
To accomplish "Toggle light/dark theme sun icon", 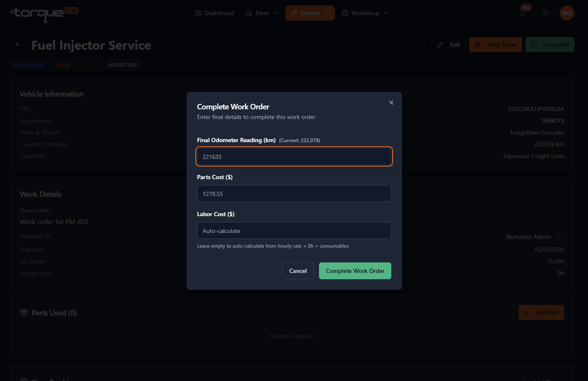I will [x=545, y=13].
